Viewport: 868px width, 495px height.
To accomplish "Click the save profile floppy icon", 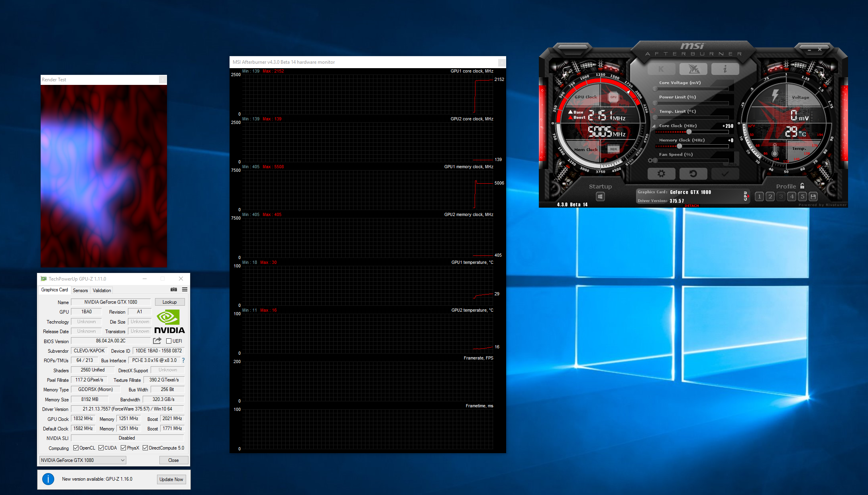I will pos(813,196).
